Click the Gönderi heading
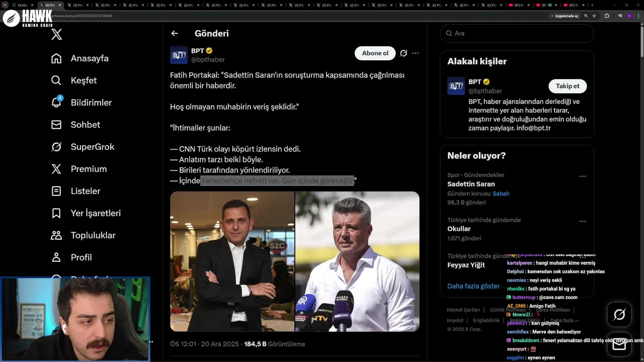 pyautogui.click(x=212, y=33)
